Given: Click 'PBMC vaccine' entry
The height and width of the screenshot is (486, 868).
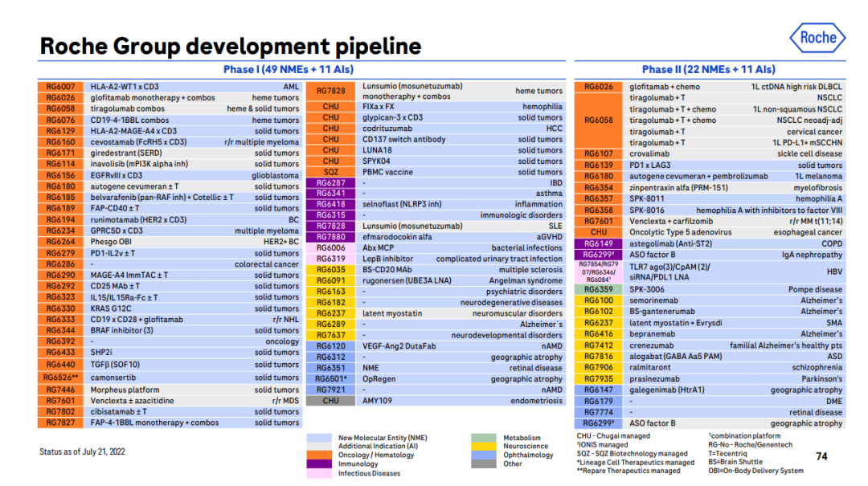Looking at the screenshot, I should pyautogui.click(x=387, y=172).
